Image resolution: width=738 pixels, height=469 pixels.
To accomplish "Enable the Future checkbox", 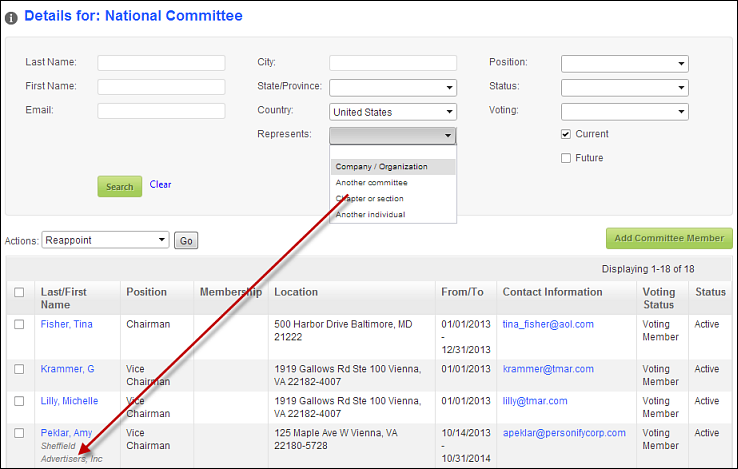I will point(566,158).
